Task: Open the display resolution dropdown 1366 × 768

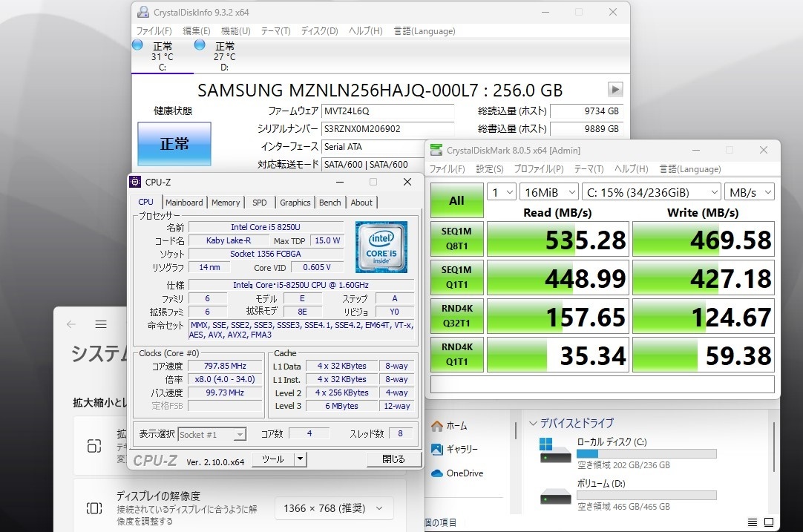Action: pyautogui.click(x=334, y=508)
